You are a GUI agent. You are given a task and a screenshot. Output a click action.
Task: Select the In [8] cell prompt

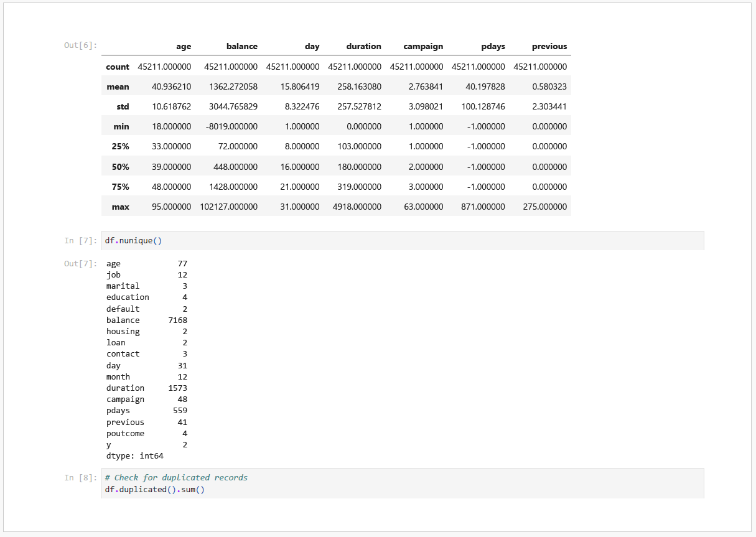(x=80, y=477)
